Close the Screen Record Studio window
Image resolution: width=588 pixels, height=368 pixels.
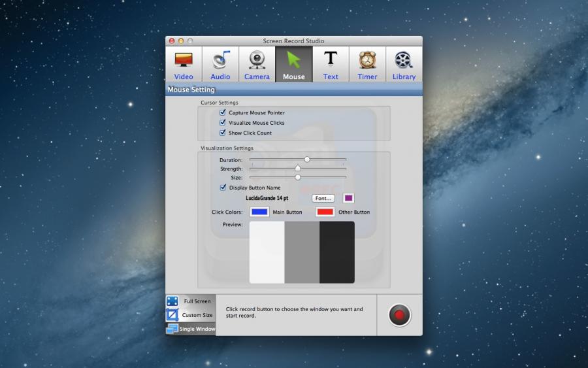(x=172, y=41)
